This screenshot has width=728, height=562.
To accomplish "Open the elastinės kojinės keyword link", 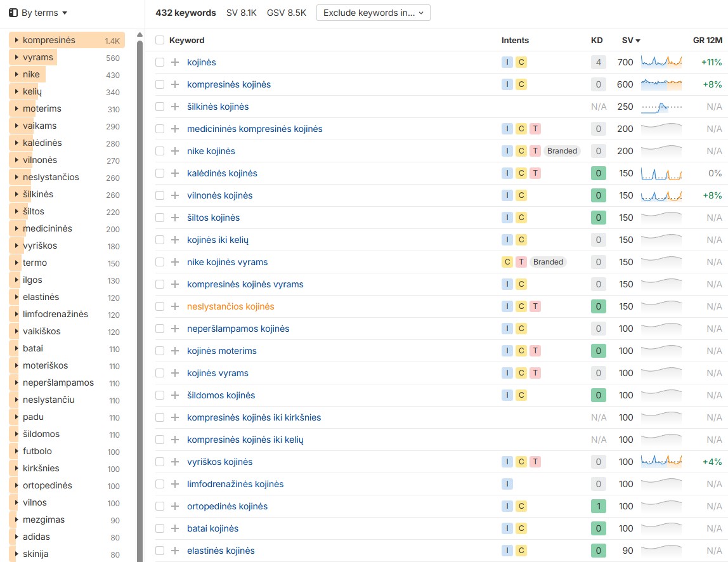I will tap(221, 551).
